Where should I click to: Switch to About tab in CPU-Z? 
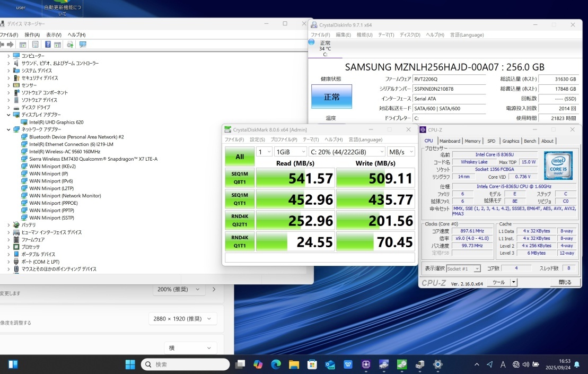click(547, 141)
